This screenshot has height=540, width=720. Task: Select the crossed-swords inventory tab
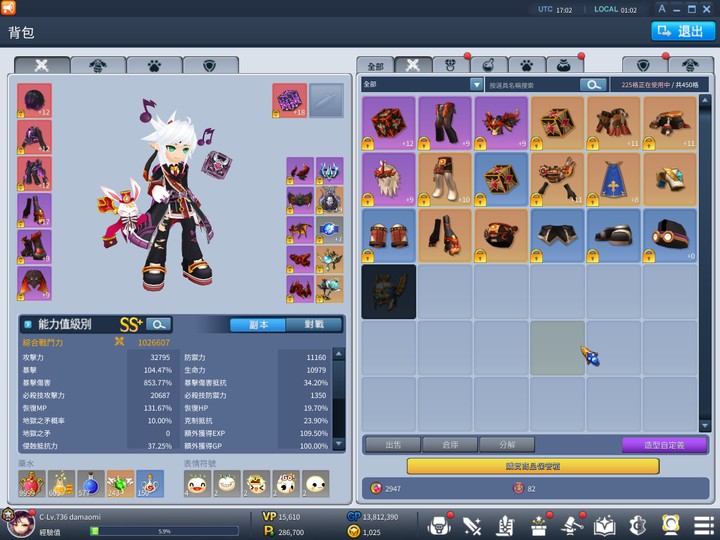(x=413, y=66)
